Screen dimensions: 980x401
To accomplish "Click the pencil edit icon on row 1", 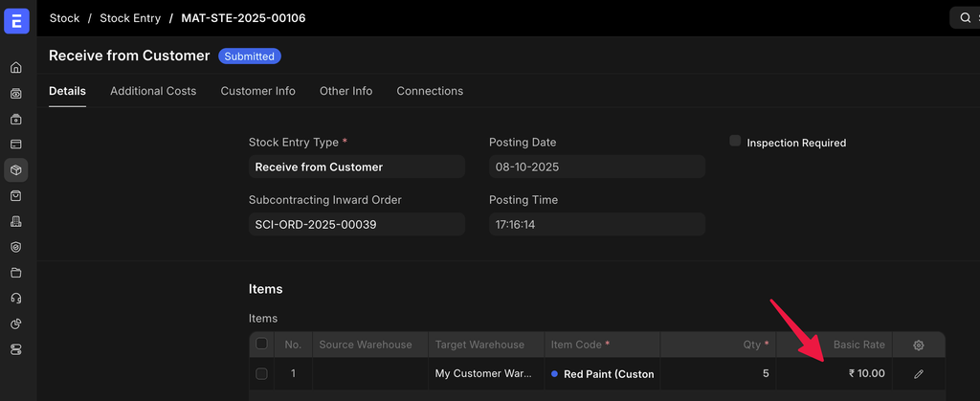I will tap(919, 374).
